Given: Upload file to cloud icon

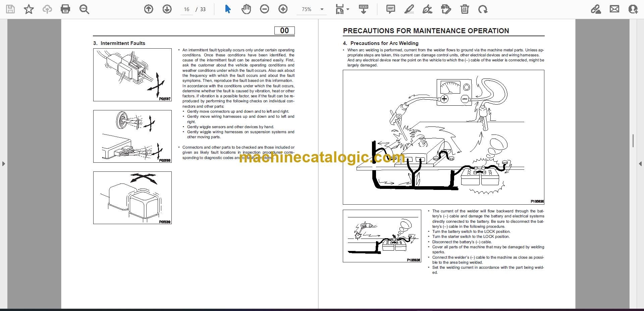Looking at the screenshot, I should point(47,9).
